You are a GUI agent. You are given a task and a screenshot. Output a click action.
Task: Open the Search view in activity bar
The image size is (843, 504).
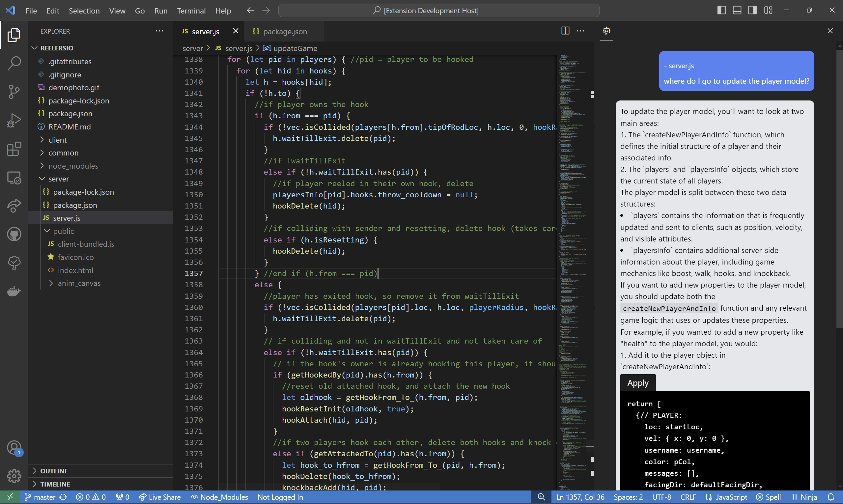(14, 63)
